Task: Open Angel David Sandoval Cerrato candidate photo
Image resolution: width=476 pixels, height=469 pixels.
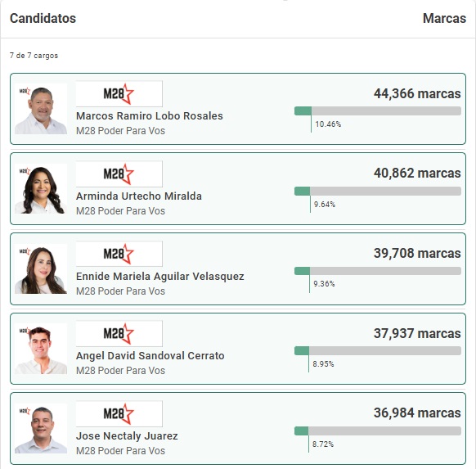Action: [41, 349]
